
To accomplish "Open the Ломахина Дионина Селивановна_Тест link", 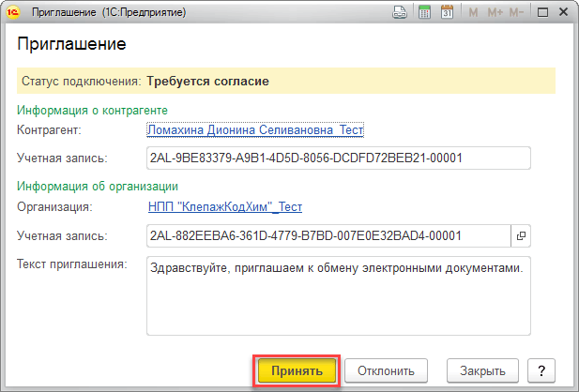I will 255,130.
